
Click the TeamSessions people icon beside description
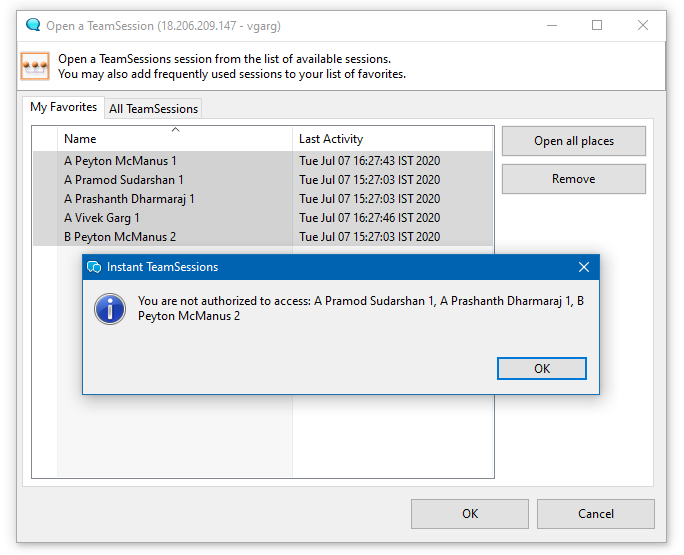click(35, 66)
